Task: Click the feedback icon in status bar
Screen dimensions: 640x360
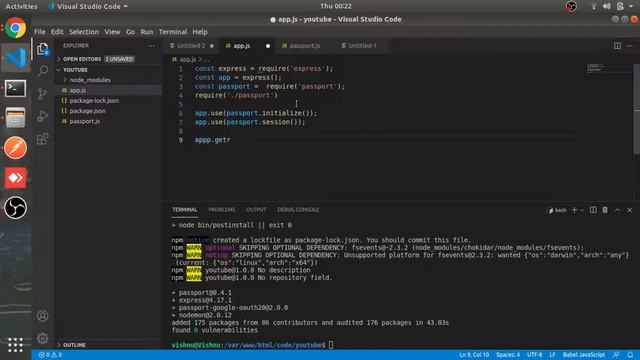Action: 616,355
